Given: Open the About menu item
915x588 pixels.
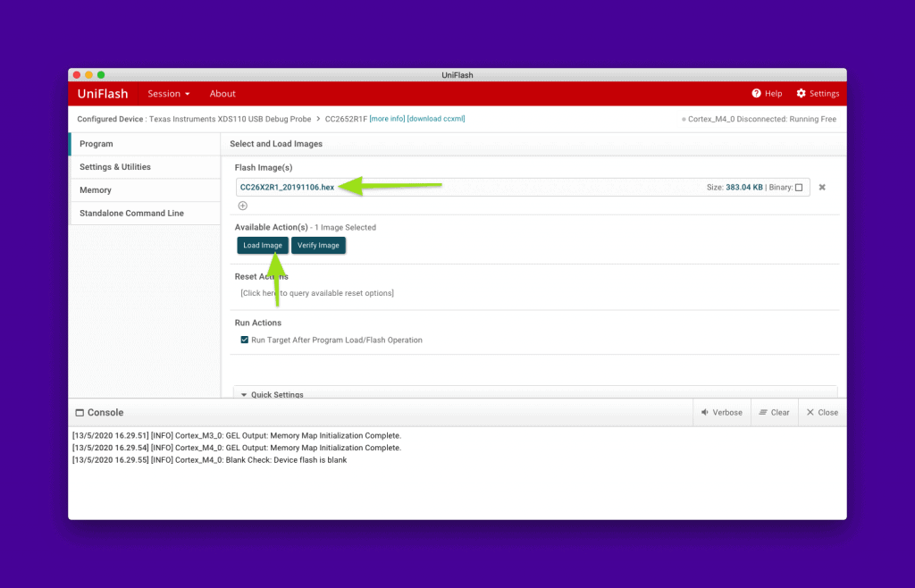Looking at the screenshot, I should (x=222, y=93).
